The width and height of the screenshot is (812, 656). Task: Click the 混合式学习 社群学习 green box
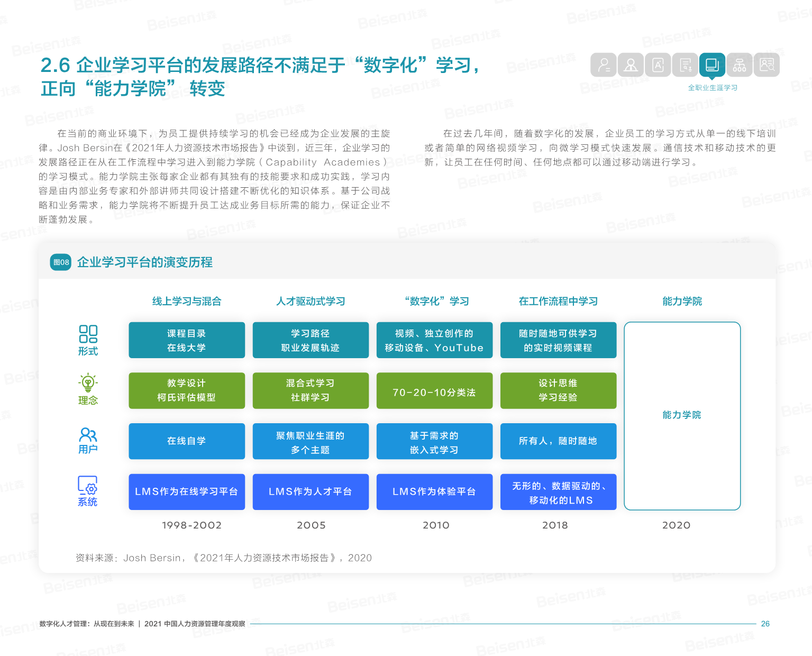pos(311,390)
